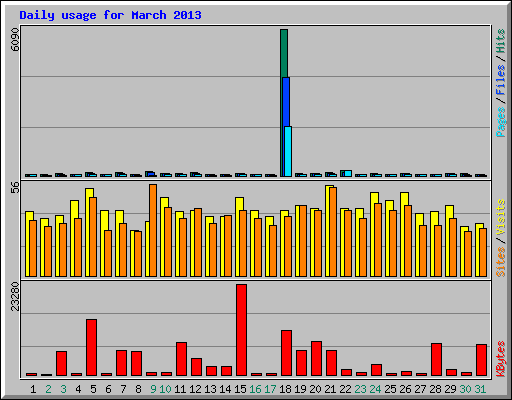Click the yellow Visits bar for day 24
Viewport: 512px width, 400px height.
[373, 234]
